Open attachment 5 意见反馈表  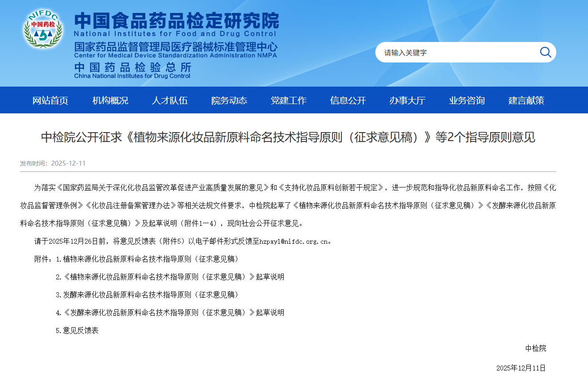click(x=83, y=330)
